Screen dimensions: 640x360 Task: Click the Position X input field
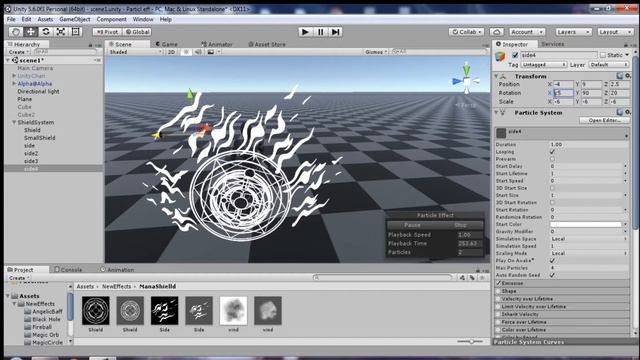coord(564,84)
